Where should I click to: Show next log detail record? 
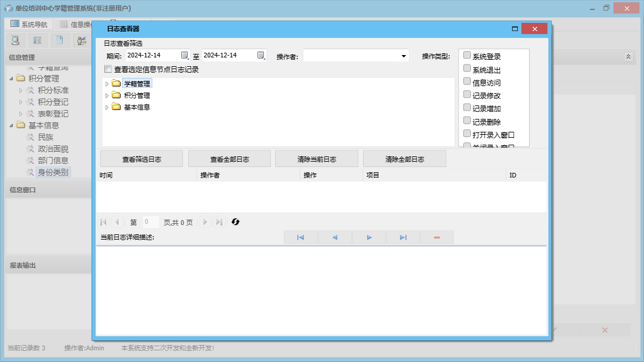click(369, 237)
